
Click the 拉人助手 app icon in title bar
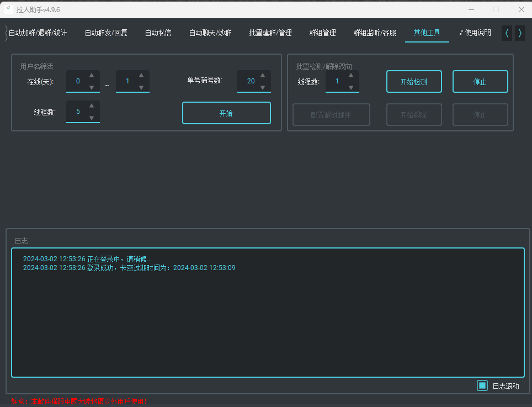pos(9,9)
